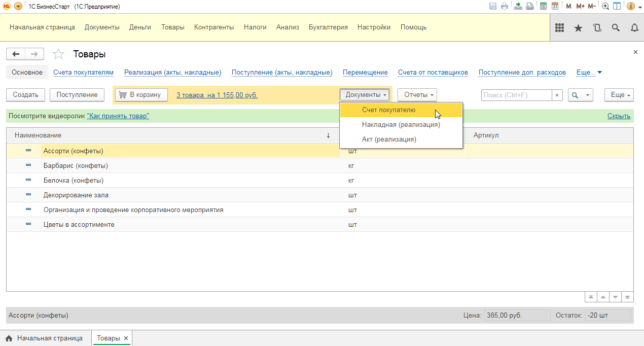Click into the Поиск (Ctrl+F) search field

(516, 95)
